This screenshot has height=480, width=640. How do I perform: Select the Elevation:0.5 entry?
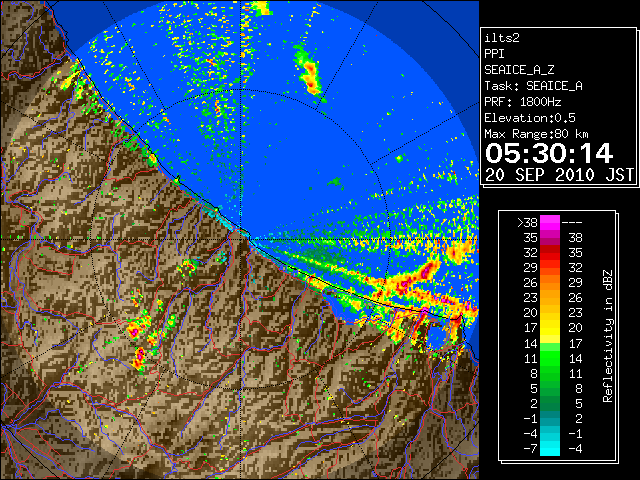(x=530, y=118)
